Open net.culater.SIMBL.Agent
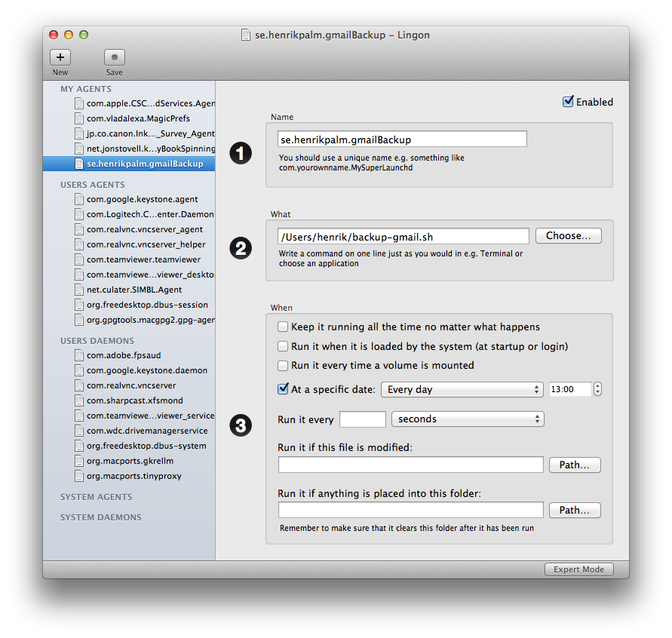 (129, 290)
